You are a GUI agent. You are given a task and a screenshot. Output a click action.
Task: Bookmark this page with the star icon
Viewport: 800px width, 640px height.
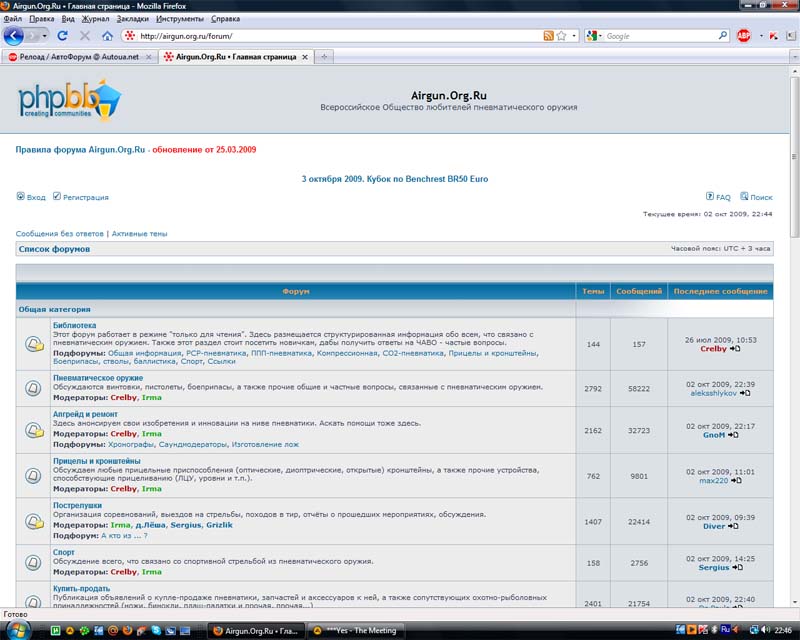(x=561, y=36)
